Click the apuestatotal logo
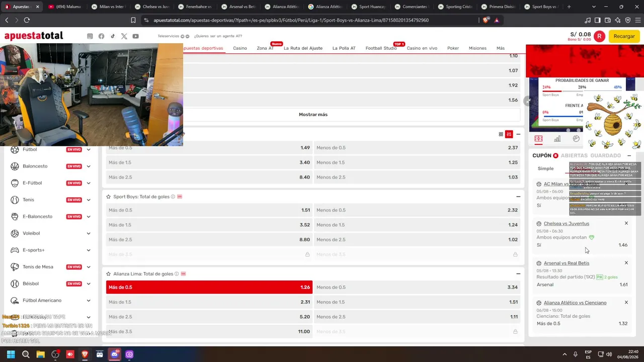This screenshot has height=362, width=644. [x=34, y=36]
